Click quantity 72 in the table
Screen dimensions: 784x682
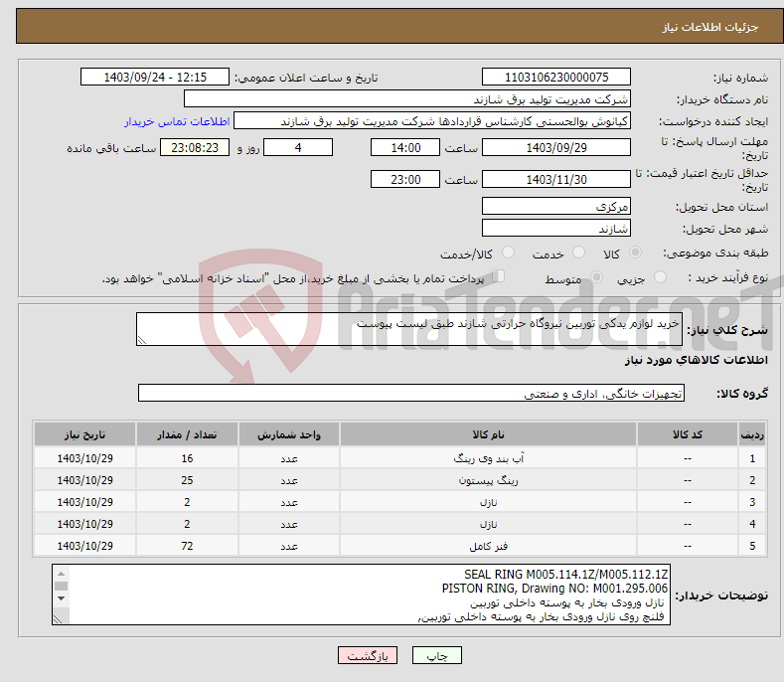(x=187, y=546)
